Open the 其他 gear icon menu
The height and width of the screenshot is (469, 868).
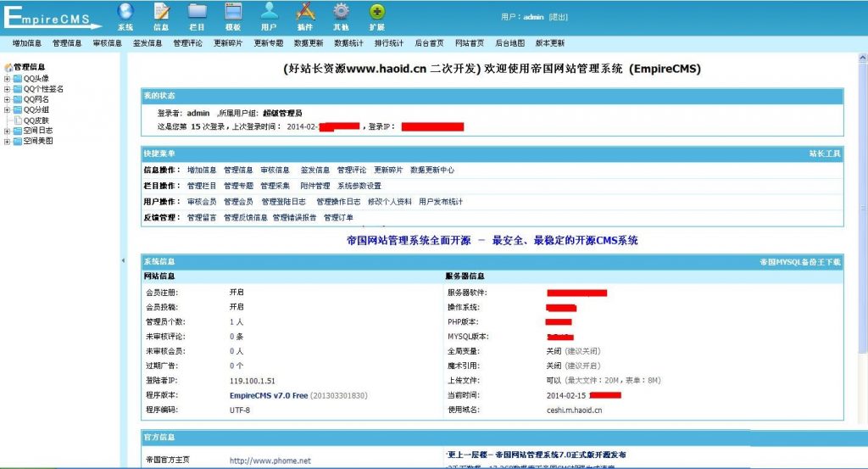(x=341, y=17)
